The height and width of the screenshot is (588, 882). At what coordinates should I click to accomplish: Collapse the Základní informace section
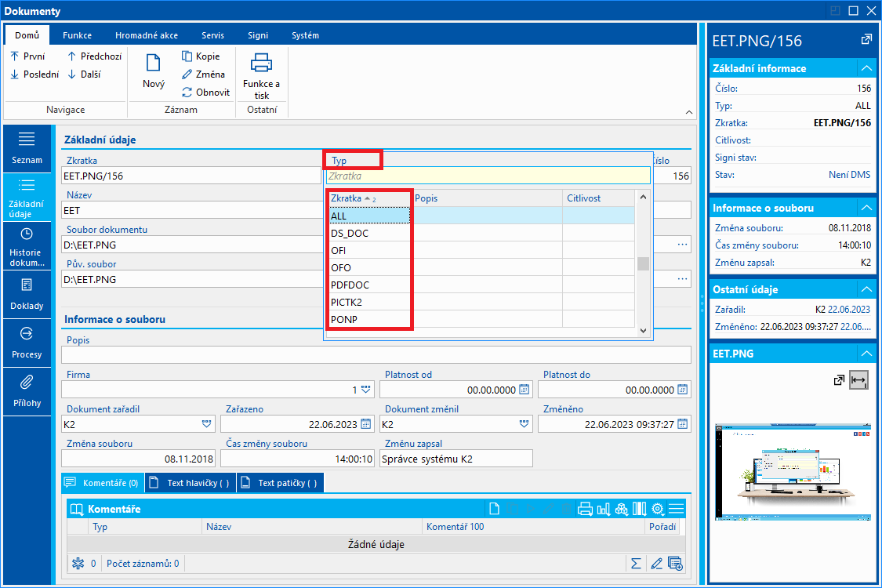point(866,68)
